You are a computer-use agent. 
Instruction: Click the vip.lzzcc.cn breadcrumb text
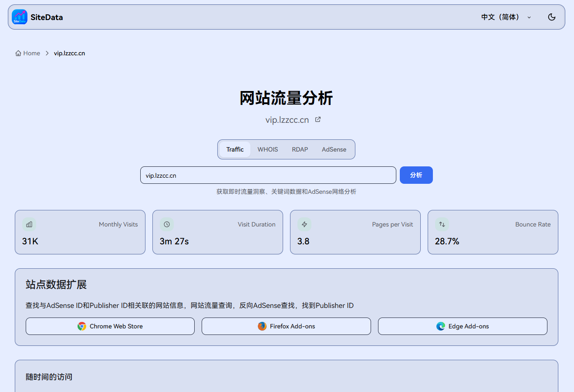pos(69,53)
